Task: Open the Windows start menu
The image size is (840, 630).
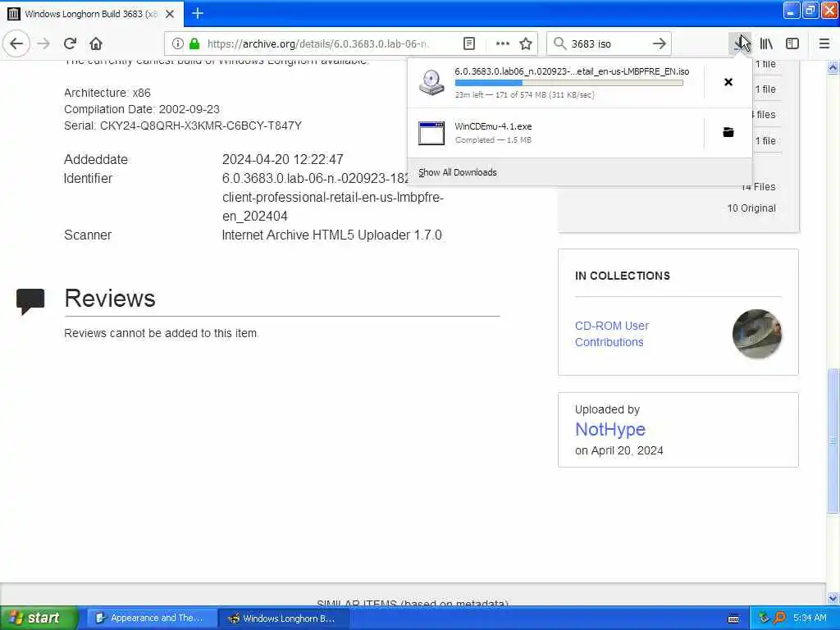Action: (x=39, y=618)
